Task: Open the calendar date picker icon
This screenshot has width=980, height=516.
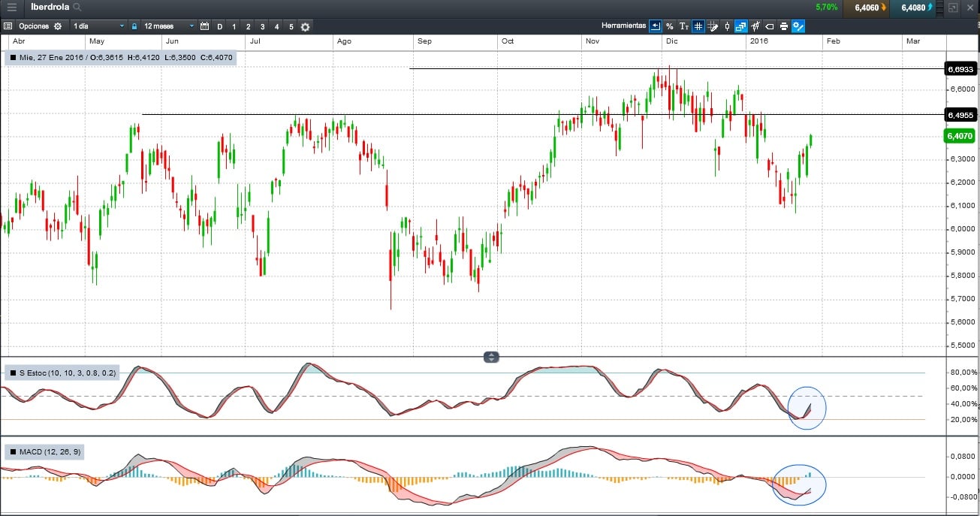Action: pos(204,26)
